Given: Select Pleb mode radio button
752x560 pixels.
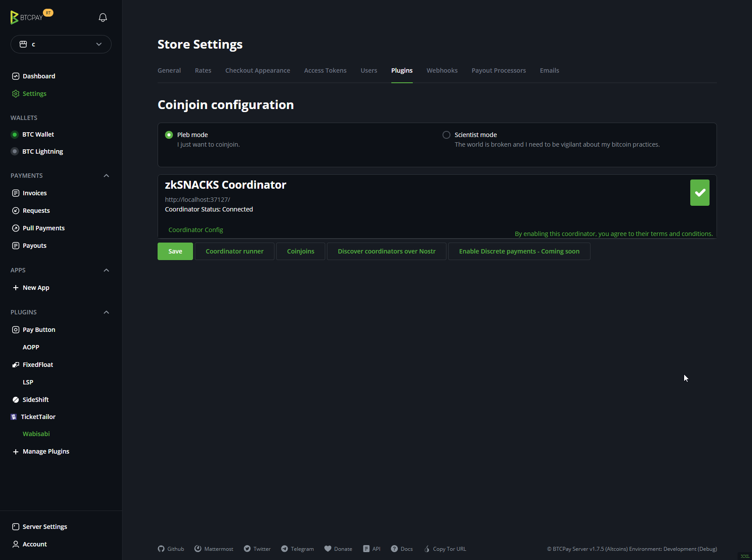Looking at the screenshot, I should click(169, 135).
